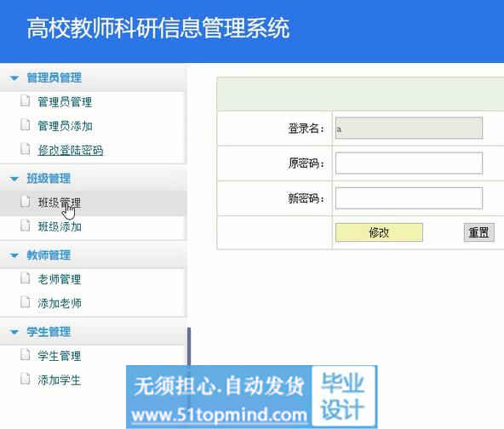The width and height of the screenshot is (504, 429).
Task: Collapse the 学生管理 section arrow
Action: coord(14,332)
